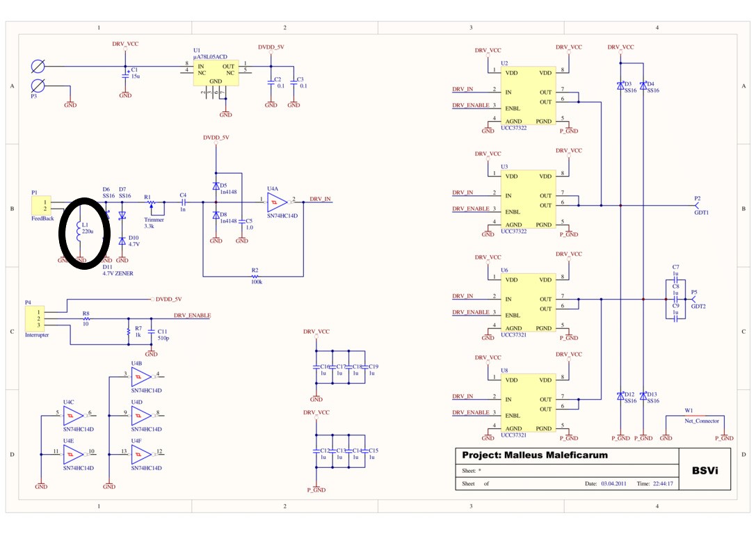Screen dimensions: 756x534
Task: Select the D3 SS16 diode
Action: [620, 86]
